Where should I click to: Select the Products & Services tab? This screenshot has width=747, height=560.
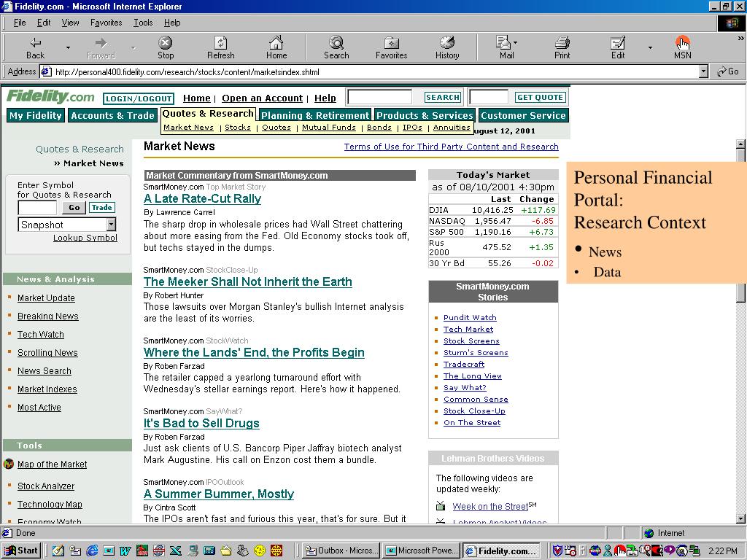(x=425, y=115)
